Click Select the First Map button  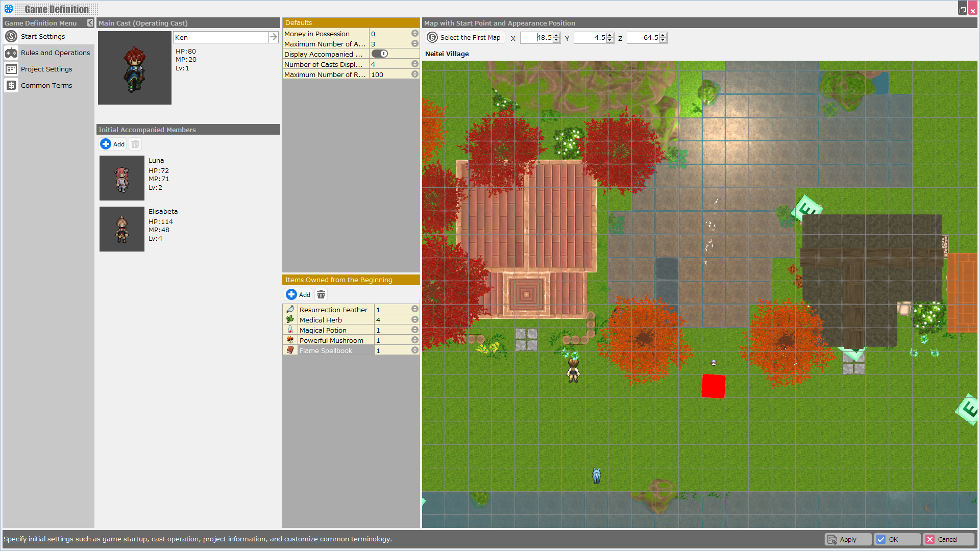464,37
